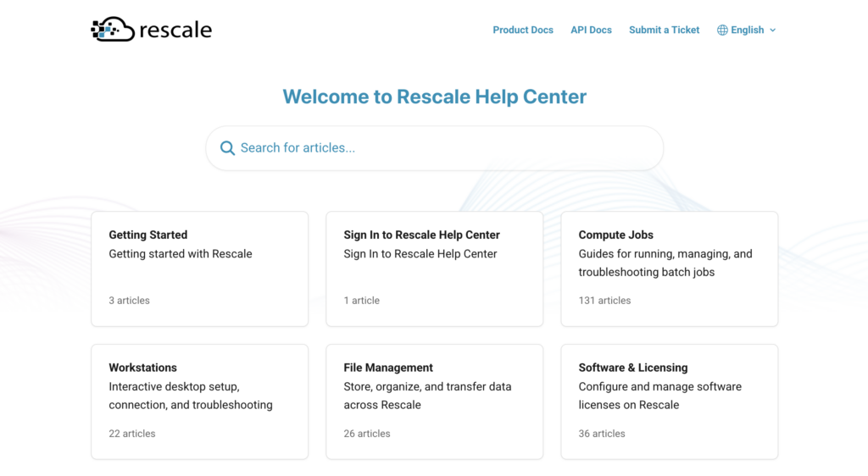
Task: Click the globe language icon
Action: click(x=722, y=30)
